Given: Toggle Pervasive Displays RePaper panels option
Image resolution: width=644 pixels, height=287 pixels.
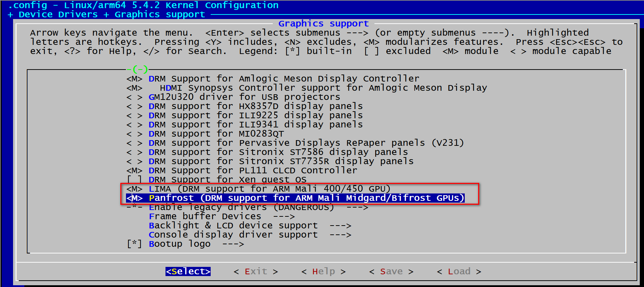Looking at the screenshot, I should pyautogui.click(x=134, y=143).
